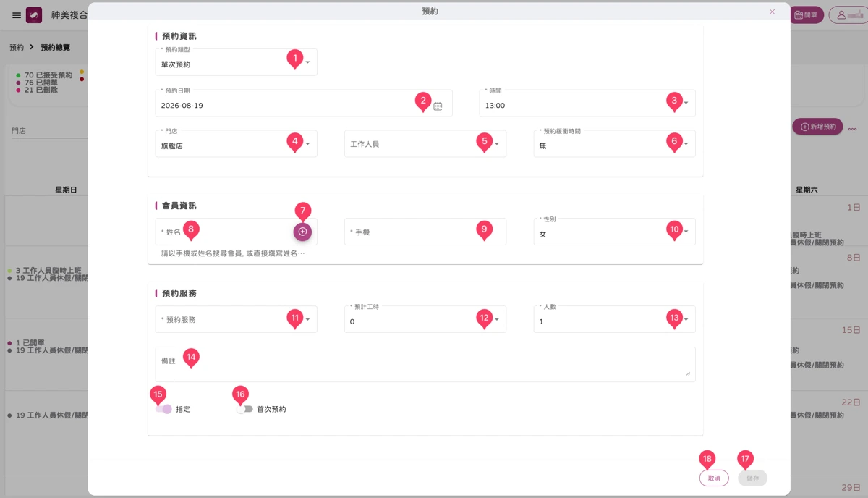
Task: Click the add member plus icon beside 姓名
Action: coord(302,232)
